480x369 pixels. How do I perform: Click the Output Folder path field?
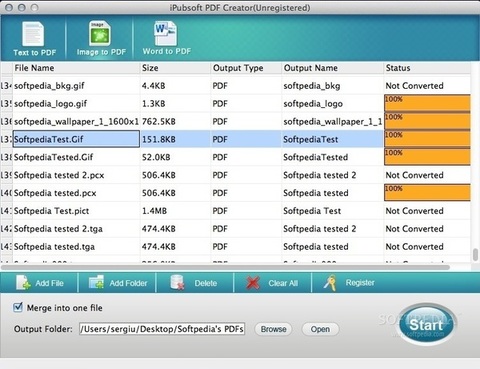pos(162,329)
